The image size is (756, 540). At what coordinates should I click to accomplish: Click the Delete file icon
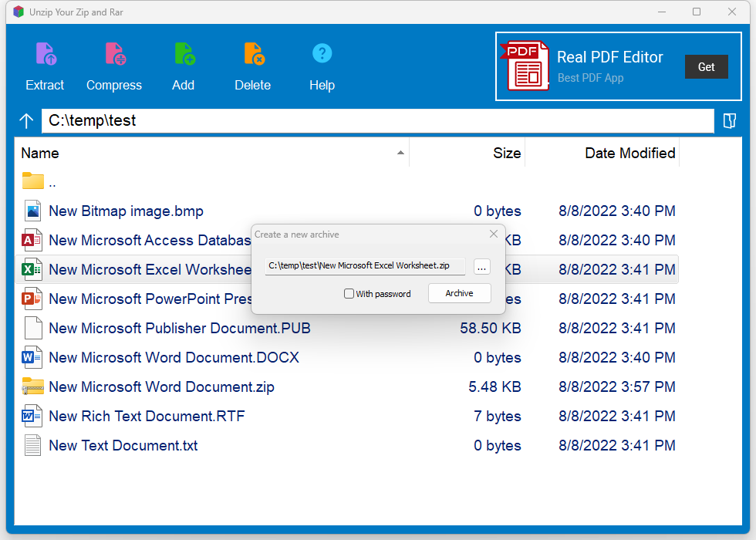253,54
